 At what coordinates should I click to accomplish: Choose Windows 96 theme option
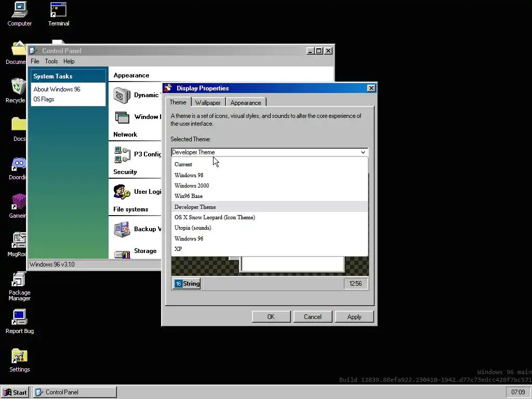click(x=270, y=238)
